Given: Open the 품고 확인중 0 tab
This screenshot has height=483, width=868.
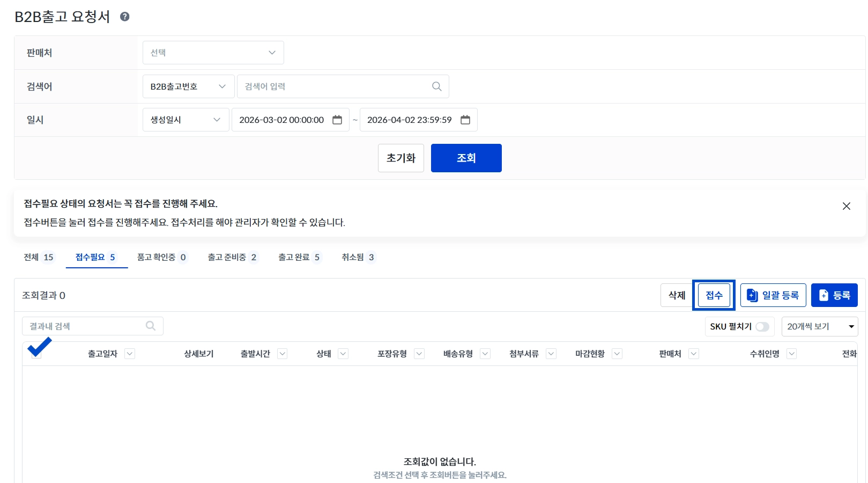Looking at the screenshot, I should 162,257.
